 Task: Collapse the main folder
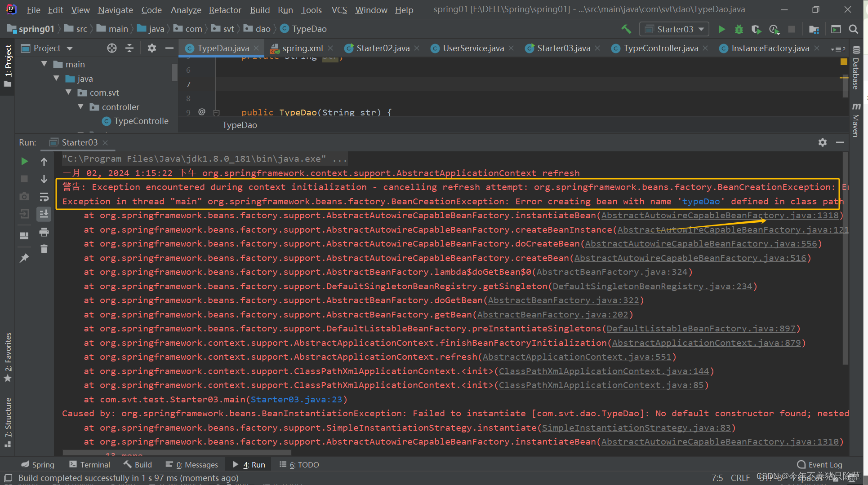[45, 64]
